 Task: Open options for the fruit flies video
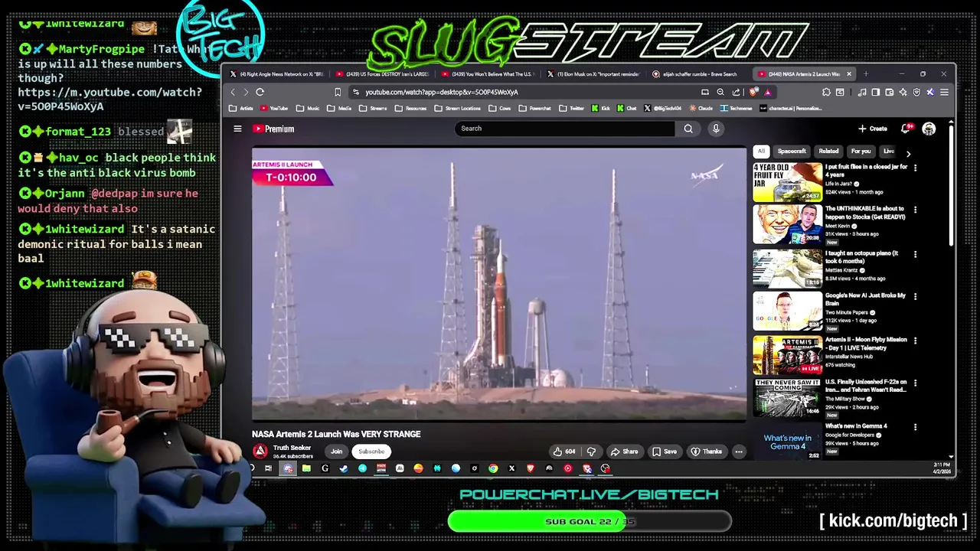click(915, 168)
